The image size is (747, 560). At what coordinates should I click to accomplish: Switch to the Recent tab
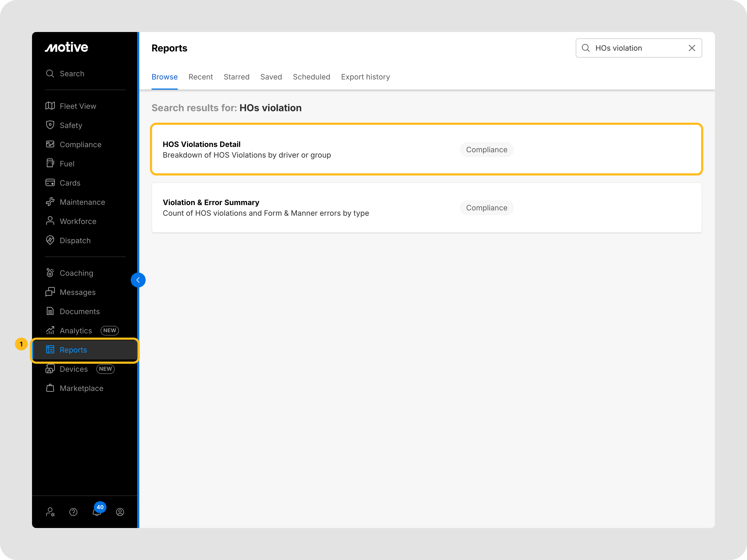201,77
